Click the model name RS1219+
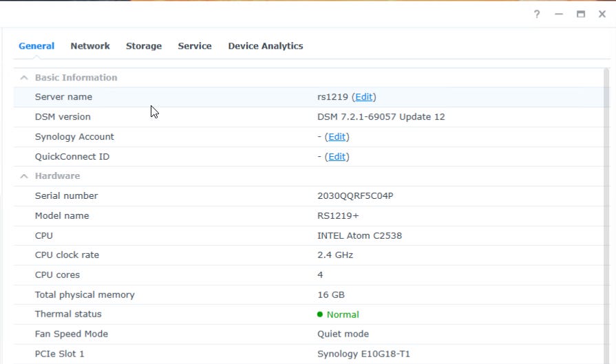Screen dimensions: 616x364 338,216
